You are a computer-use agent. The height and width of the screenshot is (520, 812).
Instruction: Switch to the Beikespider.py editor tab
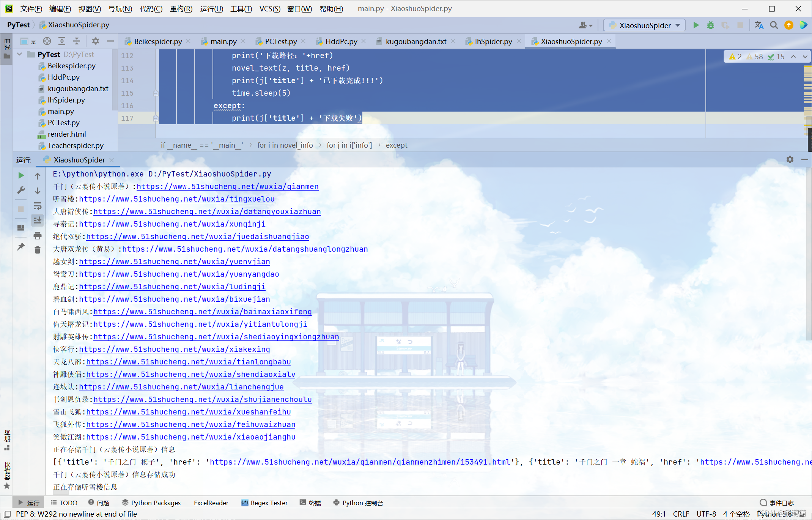(158, 41)
